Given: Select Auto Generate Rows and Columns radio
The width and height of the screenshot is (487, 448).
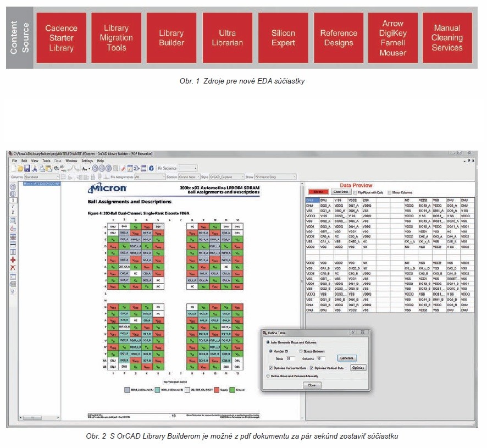Looking at the screenshot, I should coord(268,342).
